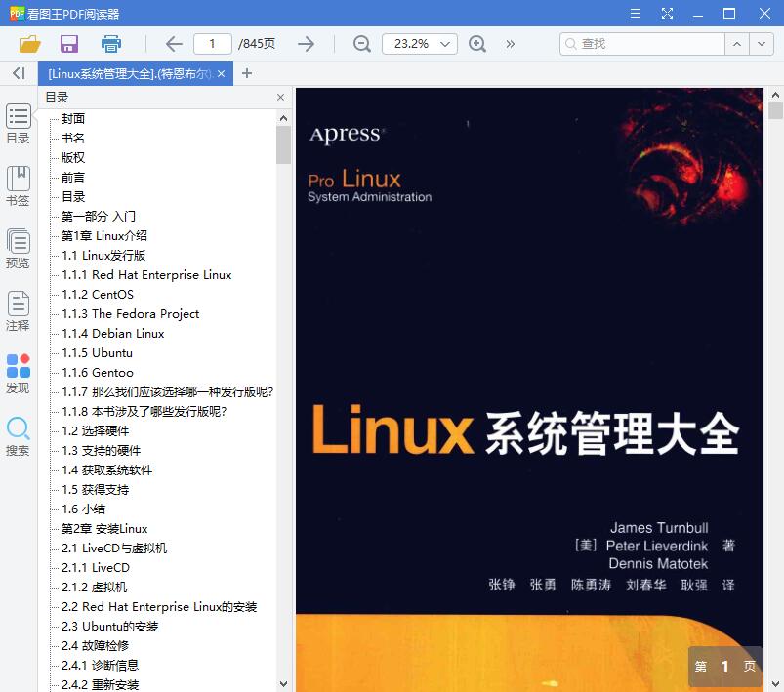
Task: Print the document with the printer icon
Action: tap(111, 44)
